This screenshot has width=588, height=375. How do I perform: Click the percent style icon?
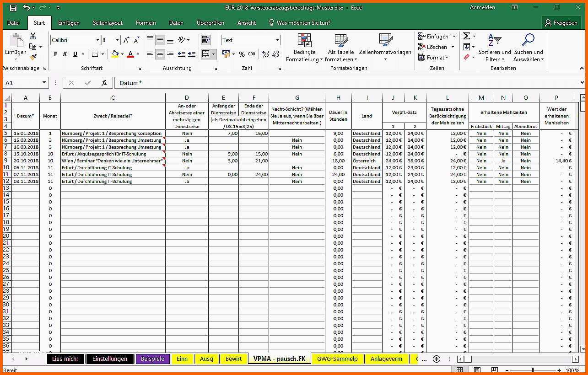242,54
